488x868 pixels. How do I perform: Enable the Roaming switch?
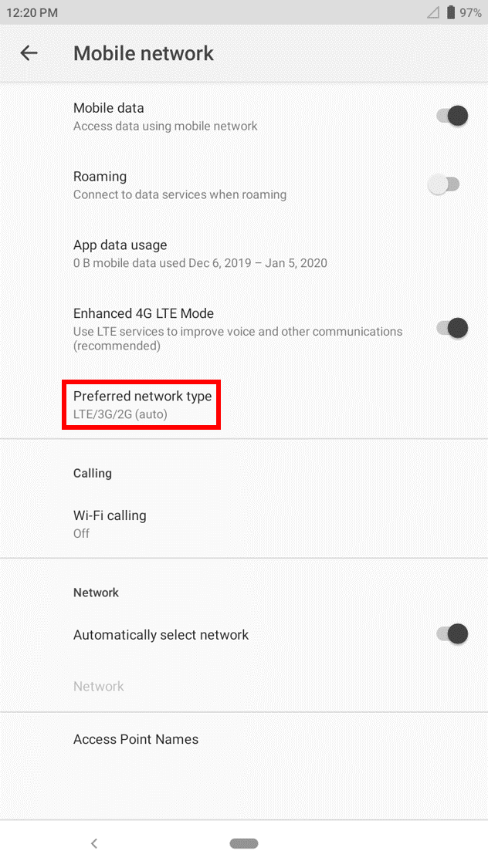(445, 184)
